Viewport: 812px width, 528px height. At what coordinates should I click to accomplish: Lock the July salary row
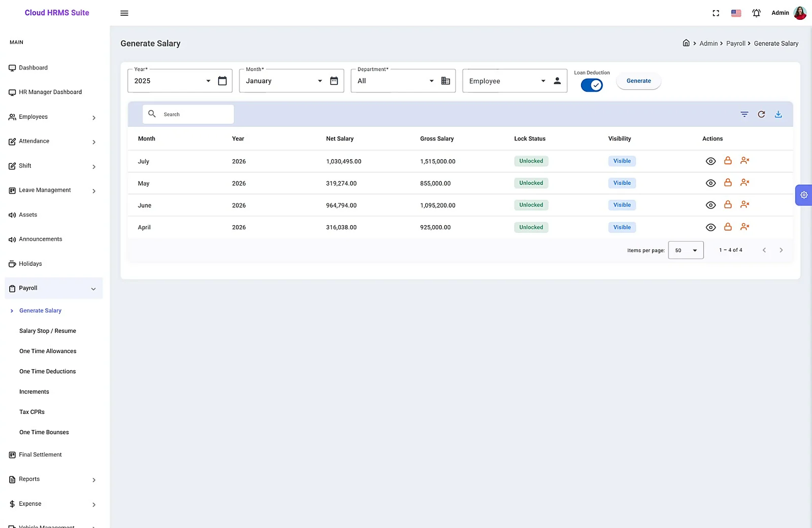pyautogui.click(x=728, y=161)
